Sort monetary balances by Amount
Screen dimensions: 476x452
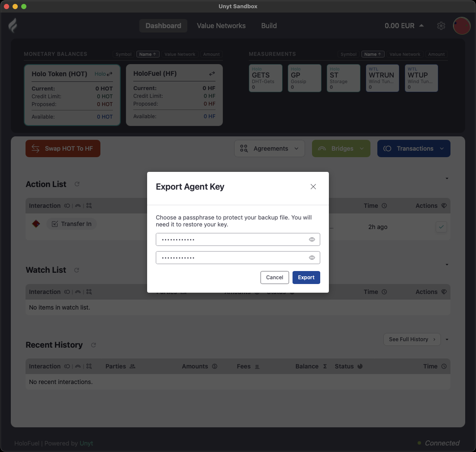coord(211,54)
